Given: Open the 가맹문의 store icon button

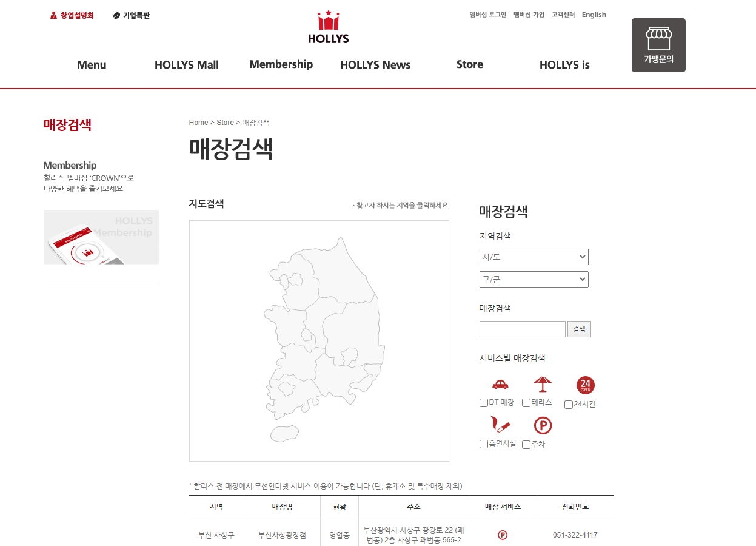Looking at the screenshot, I should [658, 45].
